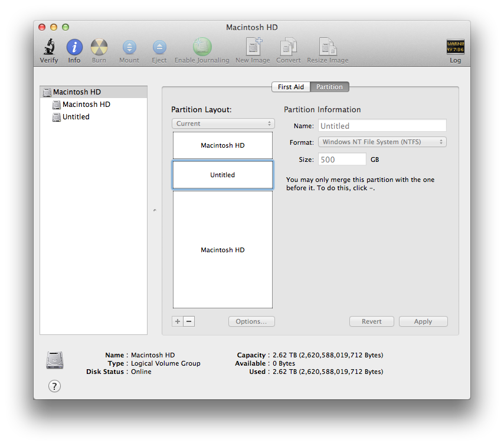Open the Info toolbar icon

[x=74, y=47]
